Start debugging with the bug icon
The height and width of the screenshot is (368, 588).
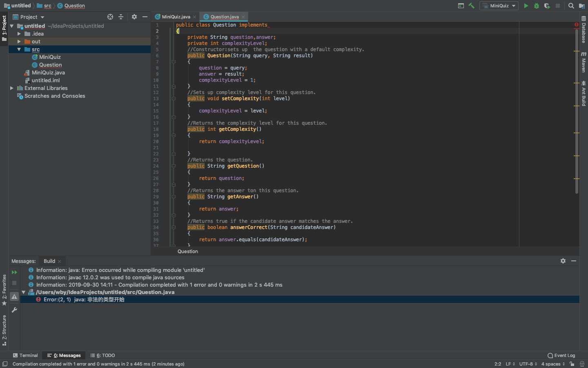(537, 6)
